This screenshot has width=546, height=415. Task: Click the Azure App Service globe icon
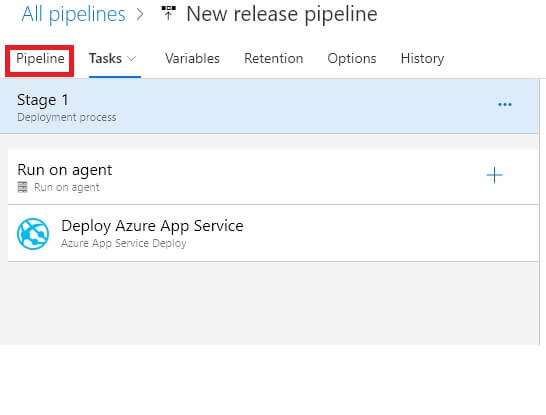click(33, 234)
